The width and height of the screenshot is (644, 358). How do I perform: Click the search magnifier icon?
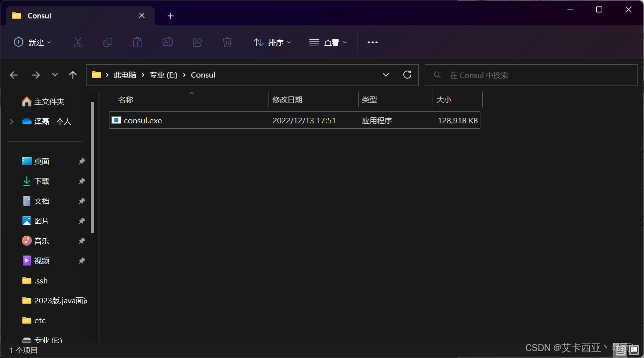pos(438,75)
